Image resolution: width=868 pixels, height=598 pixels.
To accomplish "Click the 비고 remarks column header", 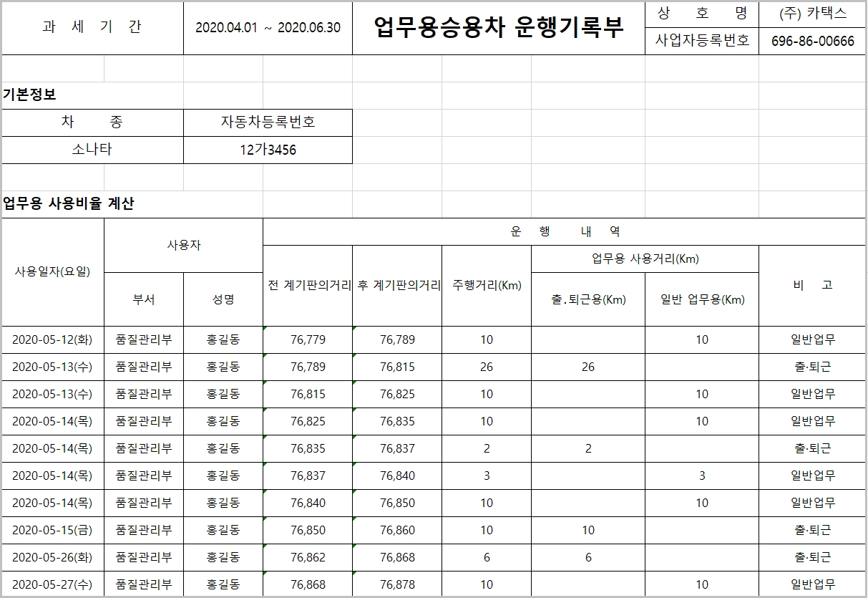I will 812,286.
